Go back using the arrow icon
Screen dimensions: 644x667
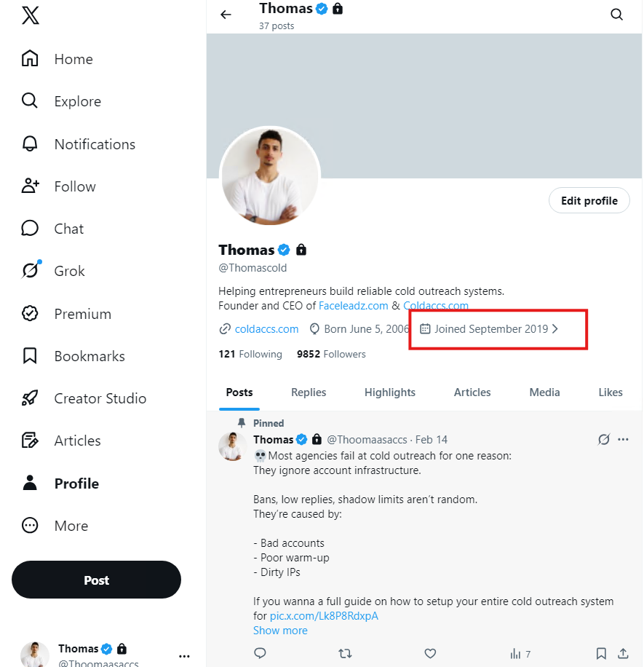pos(226,15)
